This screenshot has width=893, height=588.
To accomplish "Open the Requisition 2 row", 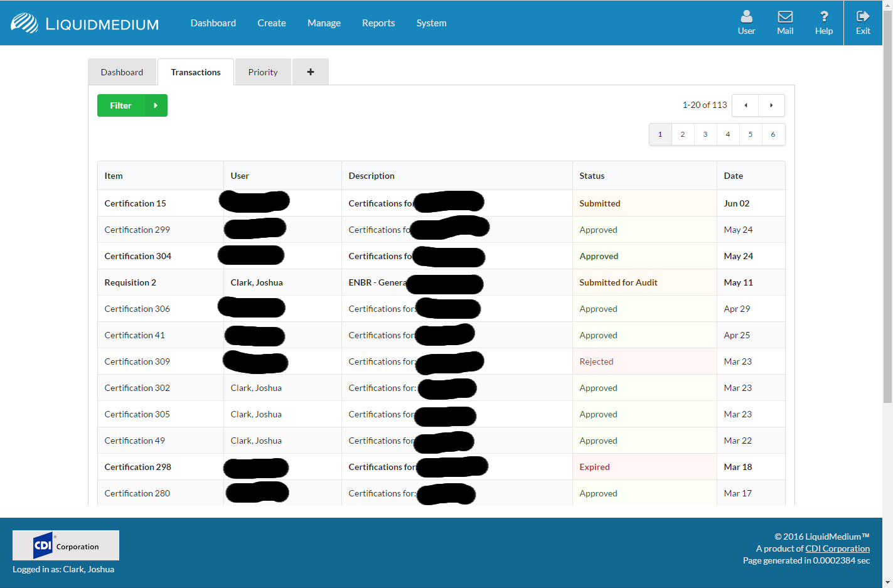I will pos(131,282).
